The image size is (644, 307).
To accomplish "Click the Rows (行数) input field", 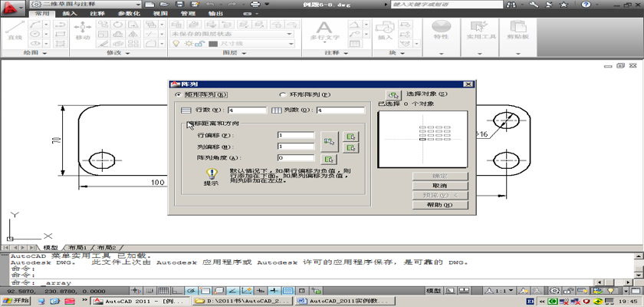I will [x=245, y=111].
